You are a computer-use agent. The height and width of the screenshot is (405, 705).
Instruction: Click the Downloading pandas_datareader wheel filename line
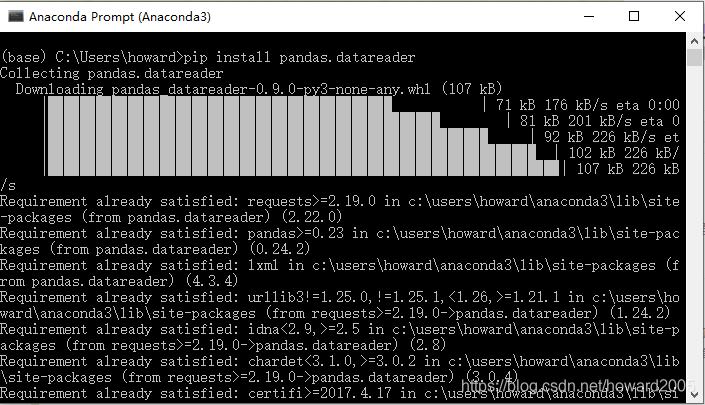tap(259, 89)
